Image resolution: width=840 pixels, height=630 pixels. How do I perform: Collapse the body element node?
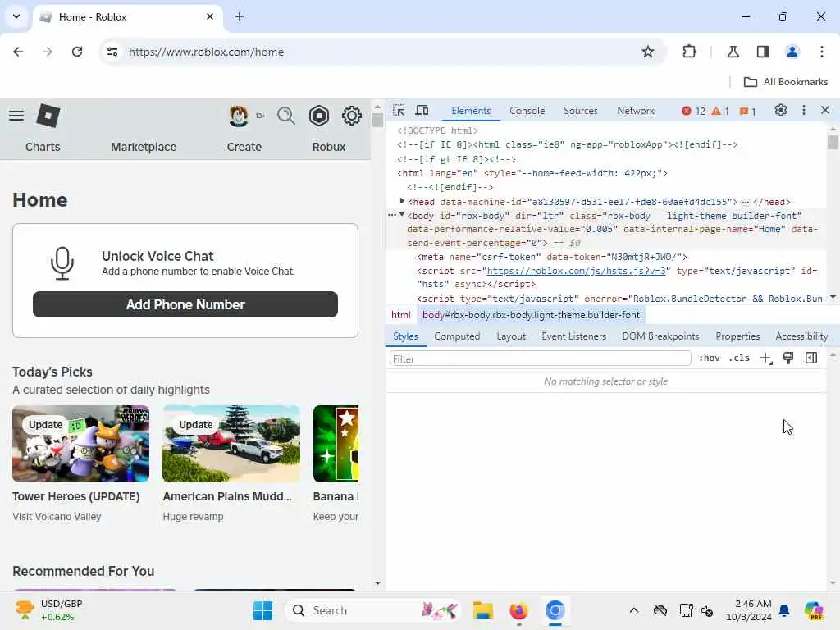click(x=402, y=215)
